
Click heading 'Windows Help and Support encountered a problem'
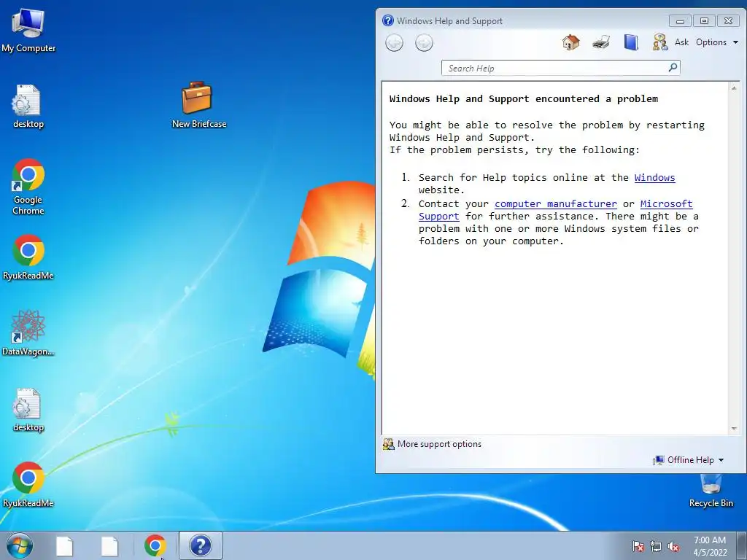(x=524, y=99)
